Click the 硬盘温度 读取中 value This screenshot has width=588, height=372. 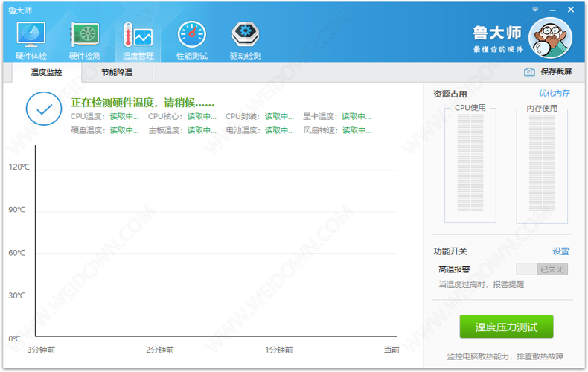tap(124, 130)
